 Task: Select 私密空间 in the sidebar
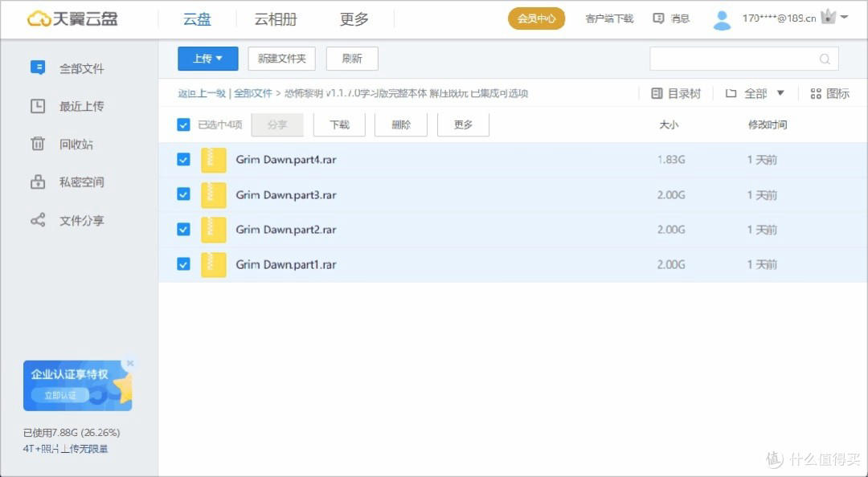81,182
